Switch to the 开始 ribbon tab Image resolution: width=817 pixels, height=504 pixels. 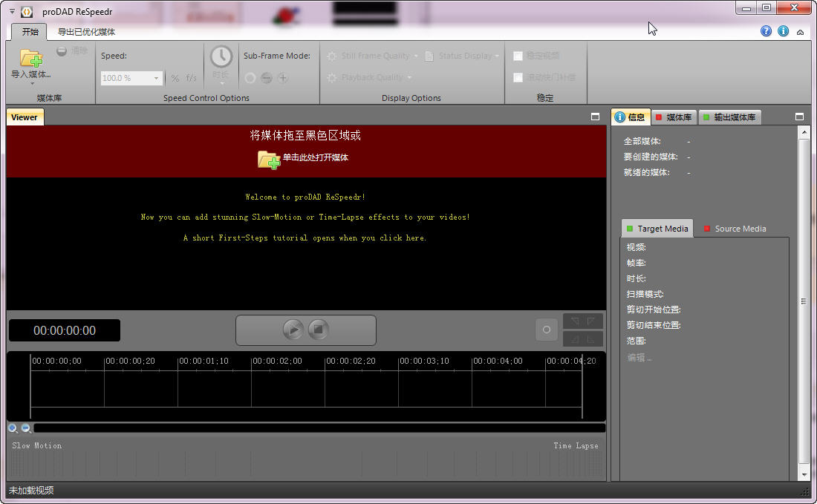[30, 32]
